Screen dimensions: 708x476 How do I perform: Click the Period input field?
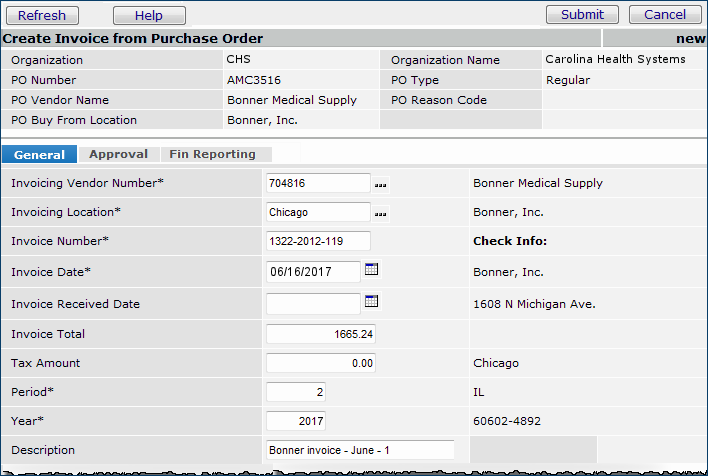(x=296, y=392)
